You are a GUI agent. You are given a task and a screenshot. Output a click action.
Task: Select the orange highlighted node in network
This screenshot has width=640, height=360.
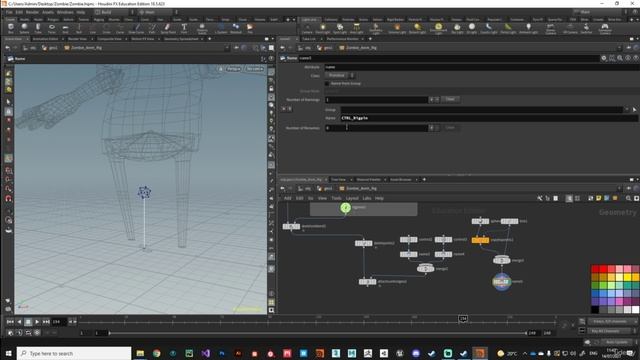pos(480,240)
